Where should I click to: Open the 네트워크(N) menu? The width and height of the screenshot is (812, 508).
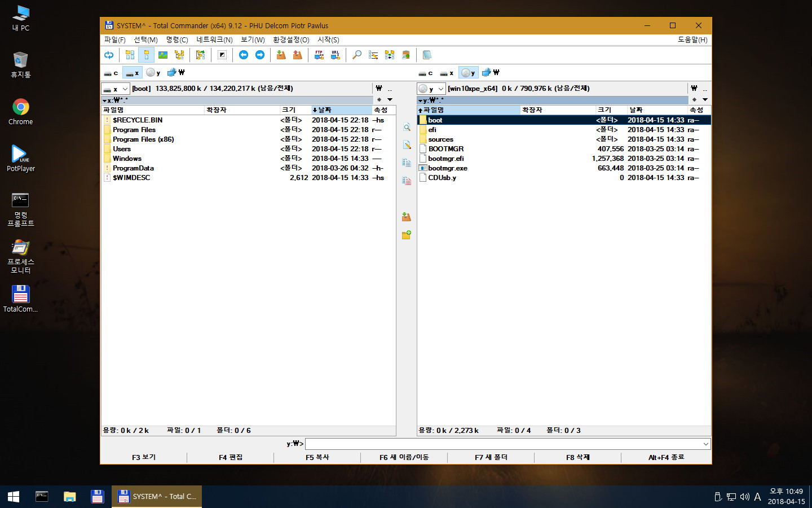[214, 40]
